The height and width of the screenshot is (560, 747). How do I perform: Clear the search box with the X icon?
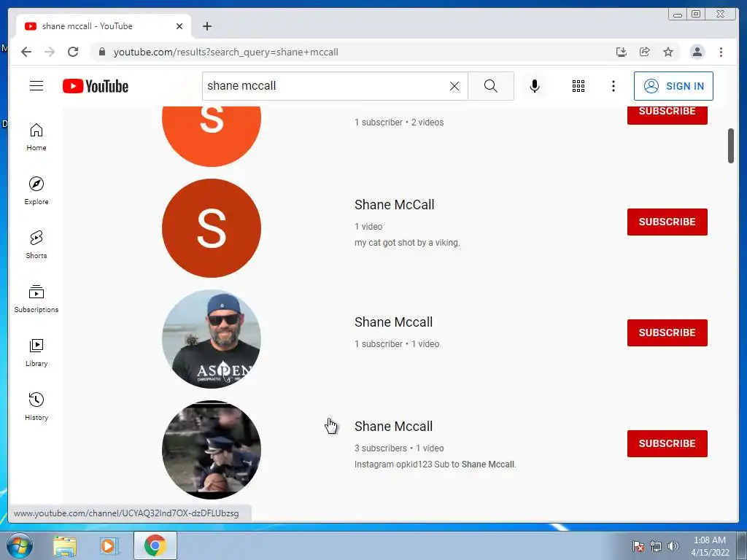point(454,86)
